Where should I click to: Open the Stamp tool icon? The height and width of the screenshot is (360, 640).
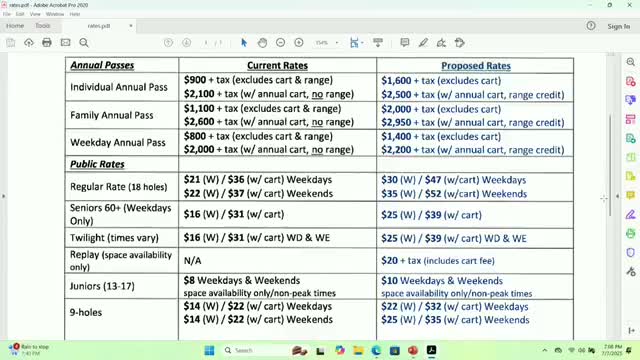click(460, 42)
